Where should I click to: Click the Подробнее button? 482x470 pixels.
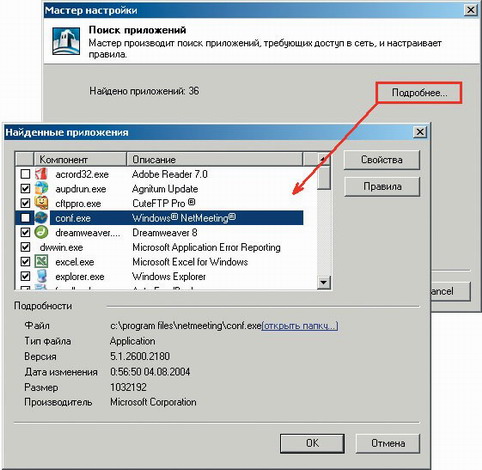pos(419,93)
